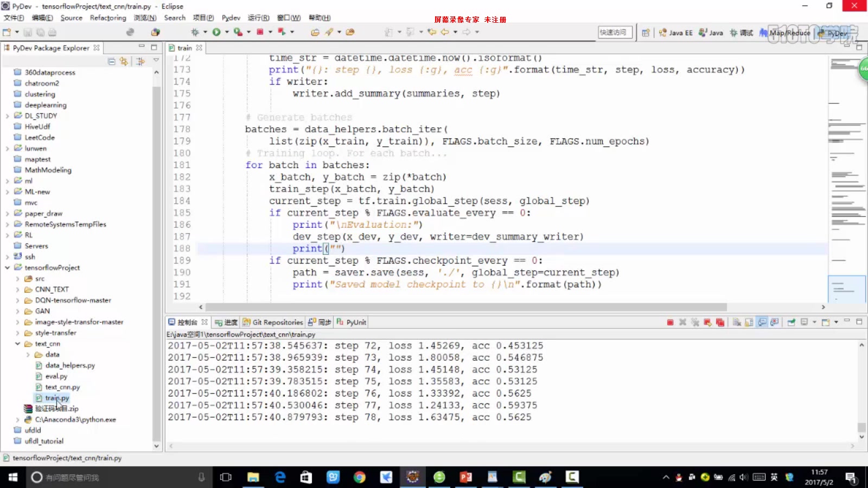
Task: Open Package Explorer view menu triangle
Action: [x=156, y=60]
